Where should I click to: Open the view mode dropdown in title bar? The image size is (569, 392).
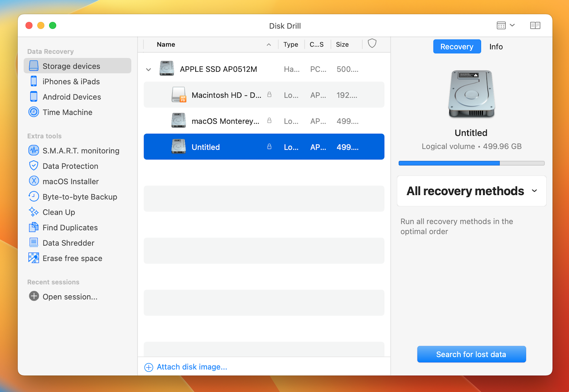(506, 25)
